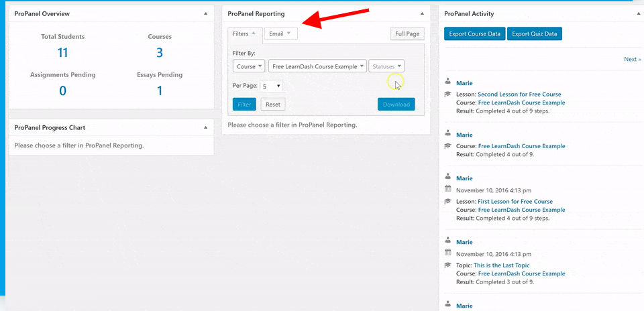Click Courses count 3
Viewport: 644px width, 311px height.
(160, 52)
